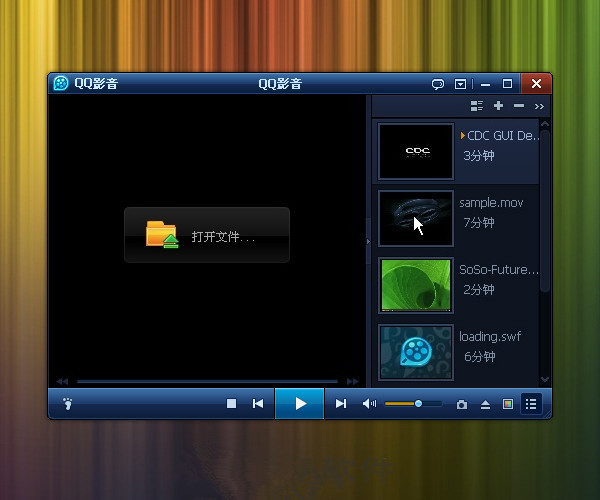Click the 2分钟 duration label

point(479,290)
